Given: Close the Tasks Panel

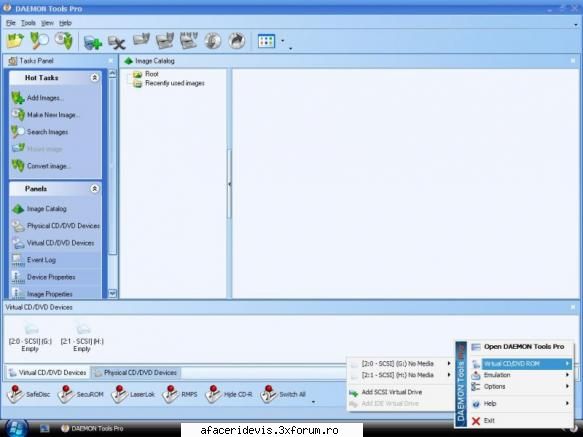Looking at the screenshot, I should 111,60.
